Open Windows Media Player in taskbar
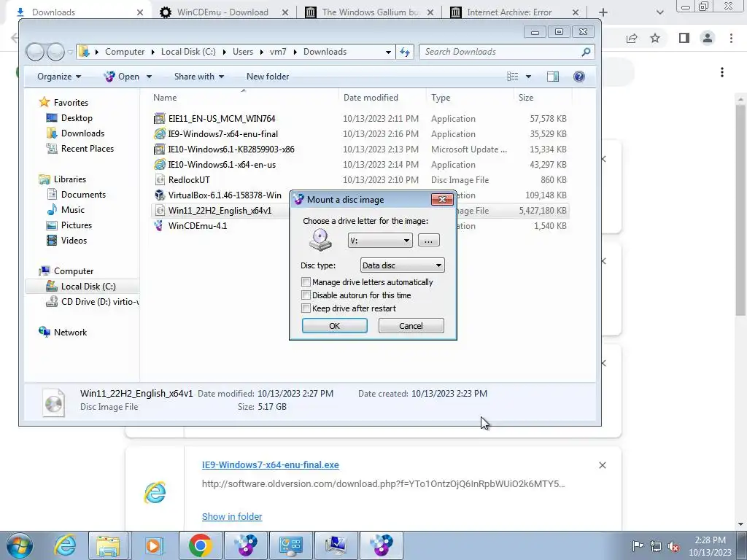747x560 pixels. click(153, 545)
